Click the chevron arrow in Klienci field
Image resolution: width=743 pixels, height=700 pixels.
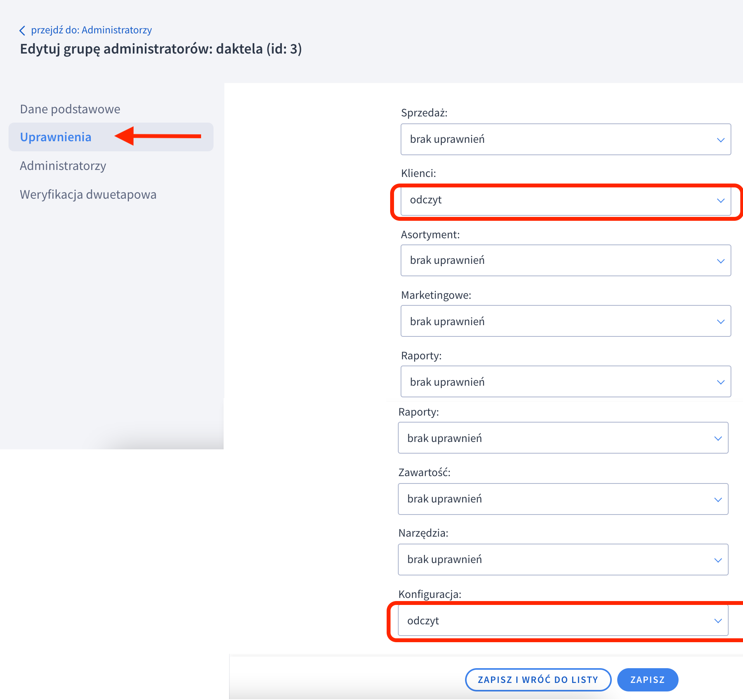click(720, 201)
